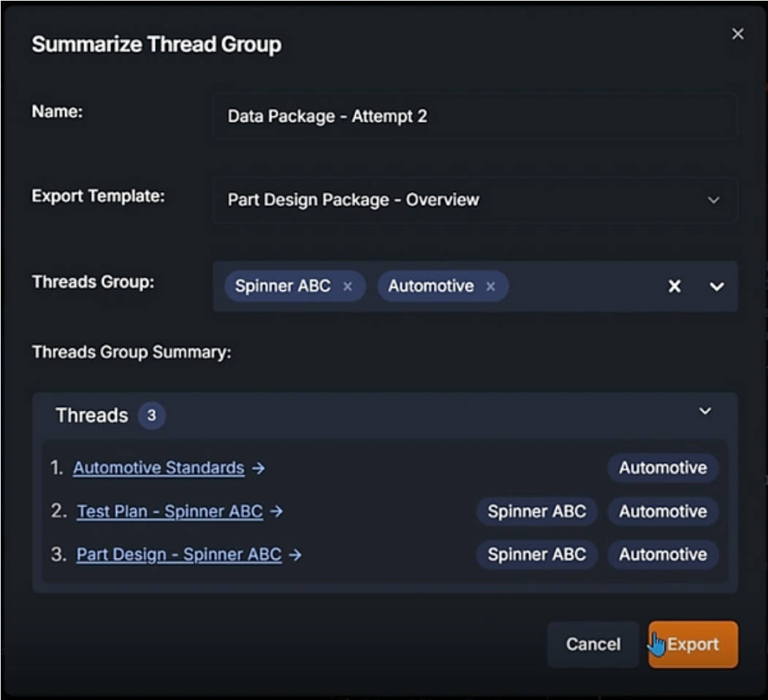Click Spinner ABC tag on Test Plan row
768x700 pixels.
click(536, 511)
